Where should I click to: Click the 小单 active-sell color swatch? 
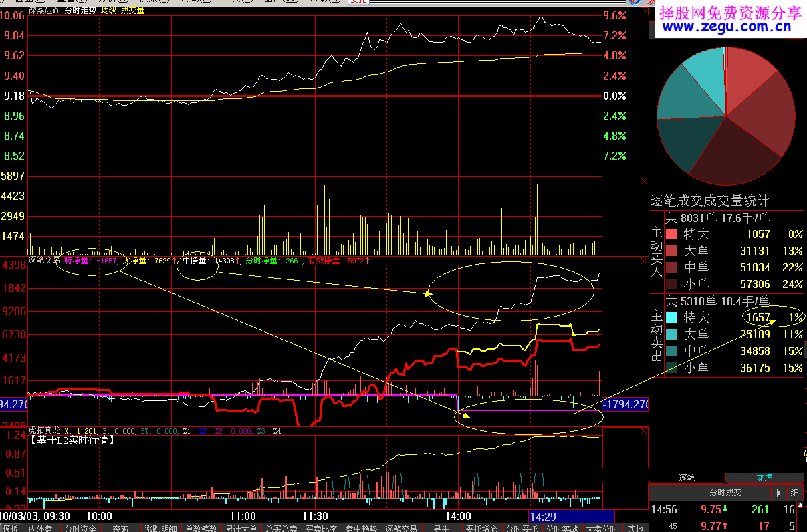click(x=671, y=368)
